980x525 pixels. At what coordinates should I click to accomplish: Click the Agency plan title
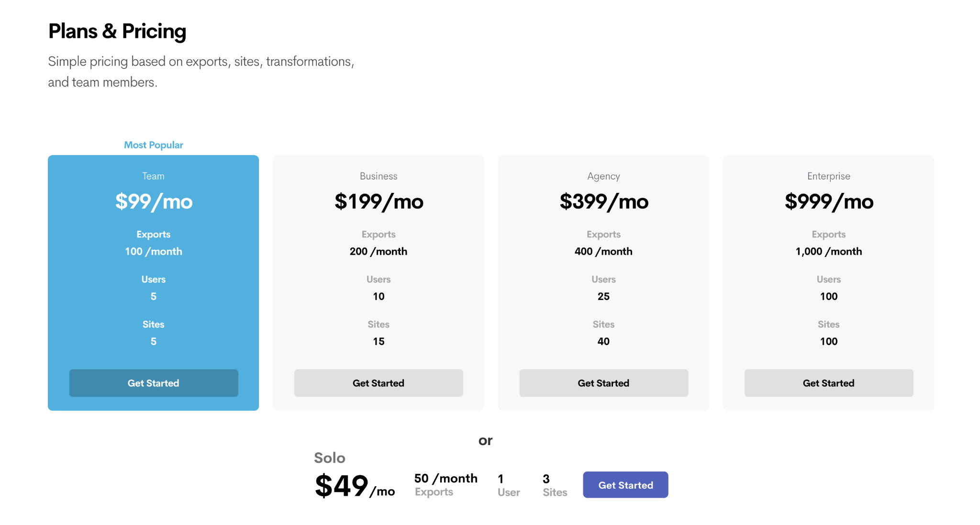click(603, 176)
